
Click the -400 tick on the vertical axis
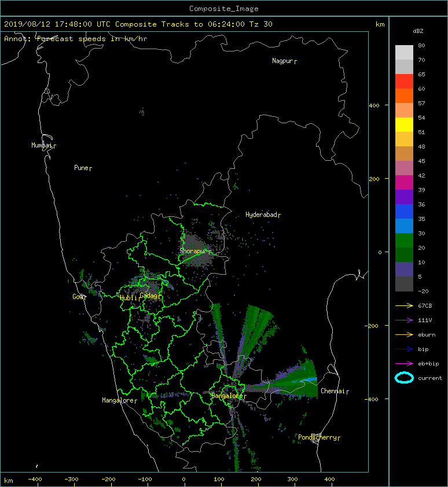pyautogui.click(x=371, y=399)
